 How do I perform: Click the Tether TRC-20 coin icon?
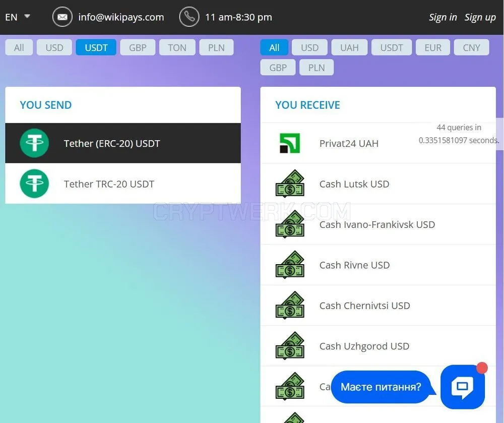(x=34, y=184)
